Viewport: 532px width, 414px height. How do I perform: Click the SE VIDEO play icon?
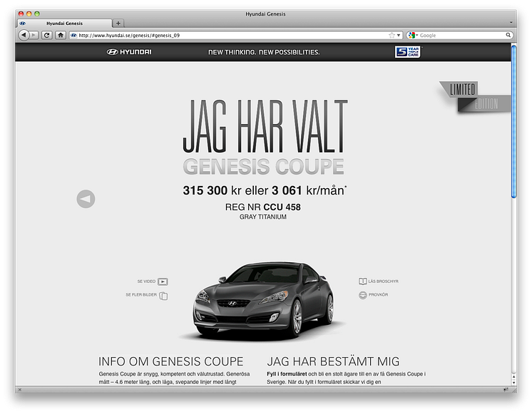(x=163, y=281)
